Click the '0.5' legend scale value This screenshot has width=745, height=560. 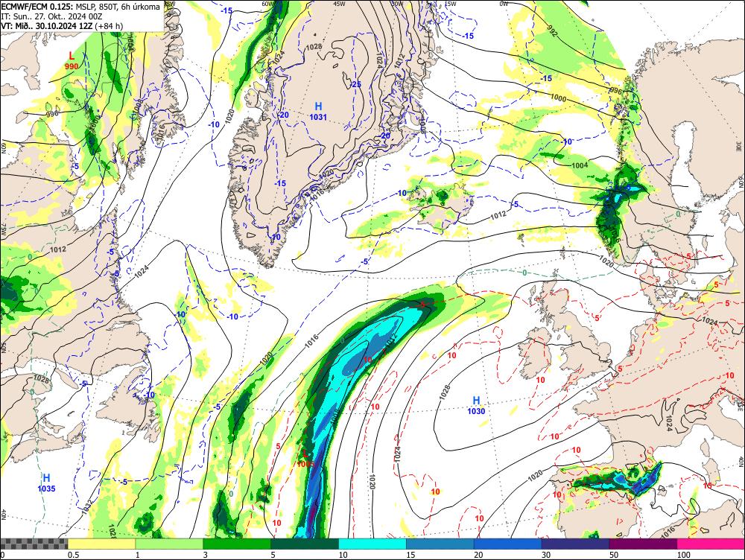[73, 555]
